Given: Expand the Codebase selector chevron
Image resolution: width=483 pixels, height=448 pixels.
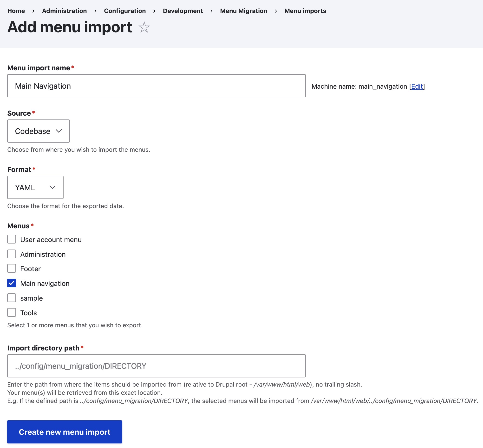Looking at the screenshot, I should coord(59,131).
